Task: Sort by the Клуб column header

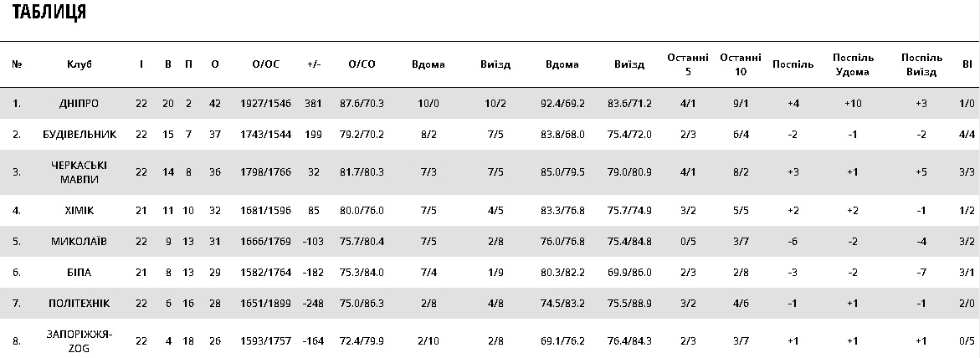Action: 79,64
